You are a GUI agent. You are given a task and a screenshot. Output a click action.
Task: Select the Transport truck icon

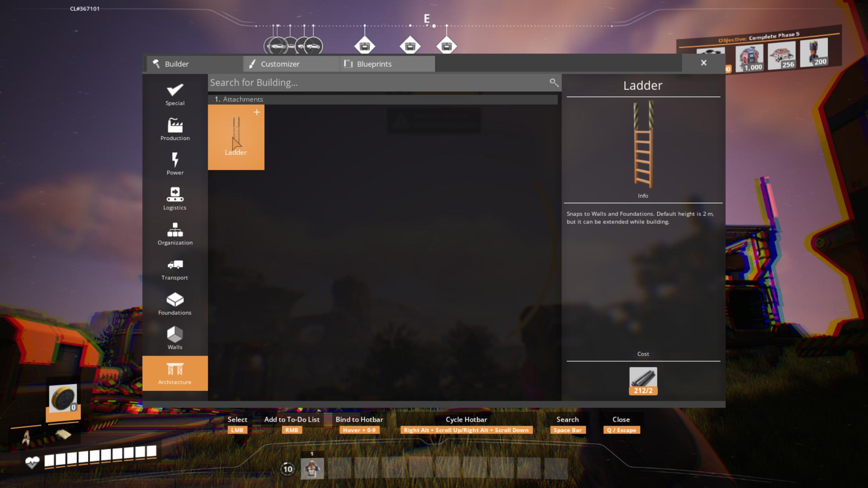point(175,267)
